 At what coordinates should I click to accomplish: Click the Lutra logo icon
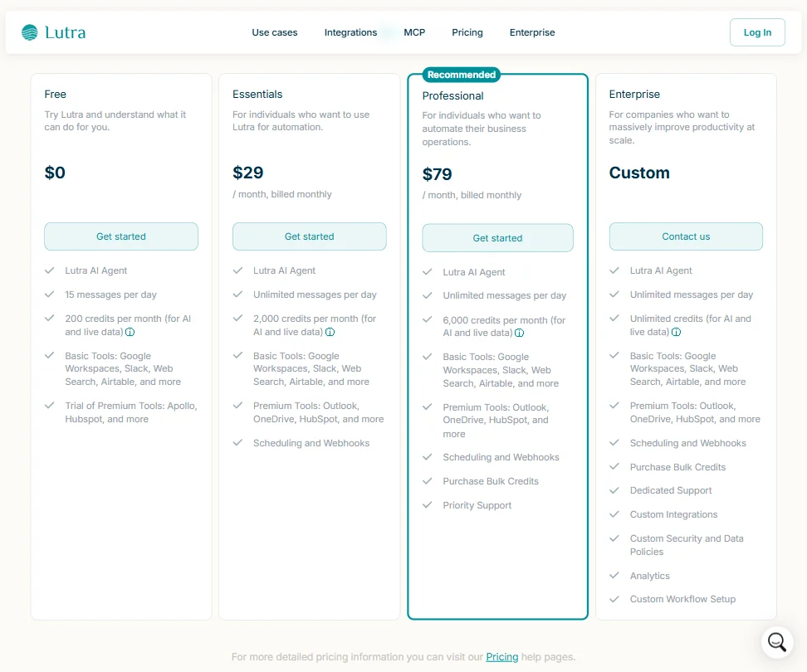coord(30,32)
